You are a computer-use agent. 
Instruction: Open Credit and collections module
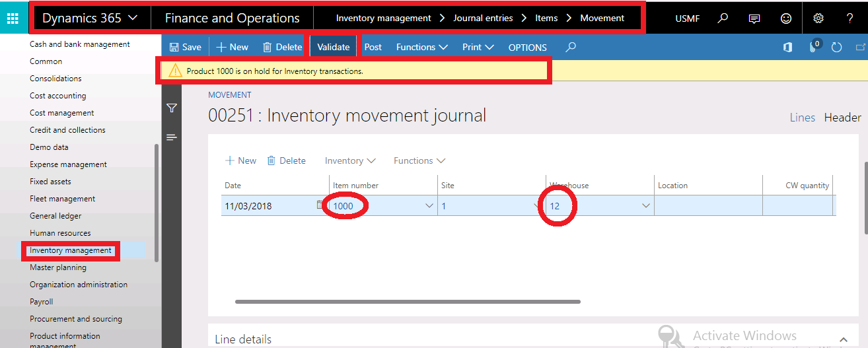(x=67, y=130)
